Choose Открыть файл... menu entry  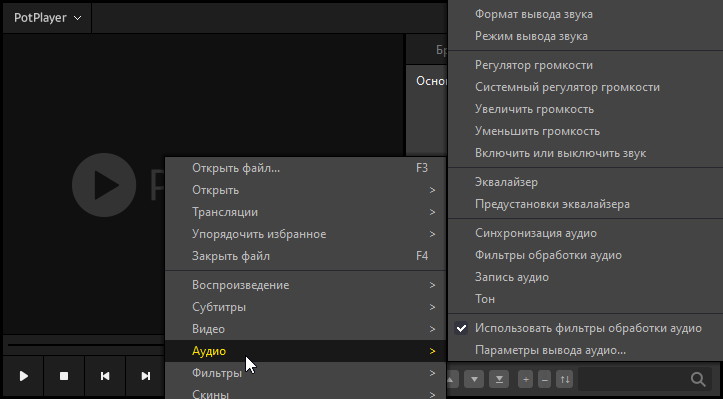pos(305,168)
